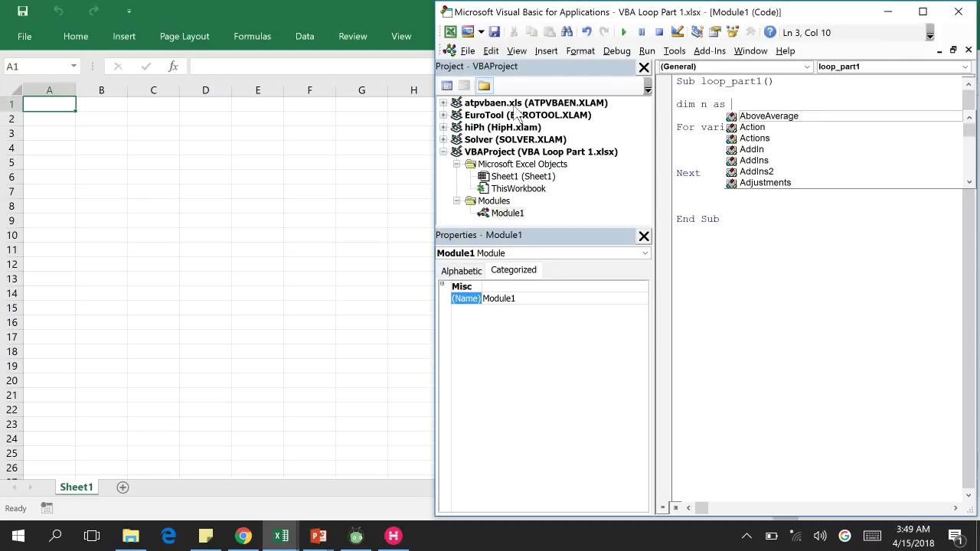
Task: Open the VBA Run menu
Action: click(x=647, y=51)
